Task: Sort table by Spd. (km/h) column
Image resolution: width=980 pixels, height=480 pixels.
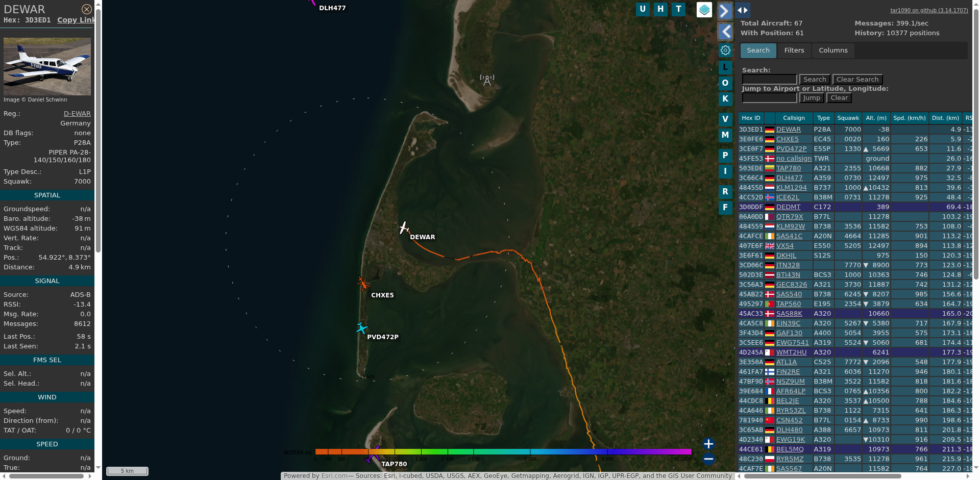Action: (x=910, y=118)
